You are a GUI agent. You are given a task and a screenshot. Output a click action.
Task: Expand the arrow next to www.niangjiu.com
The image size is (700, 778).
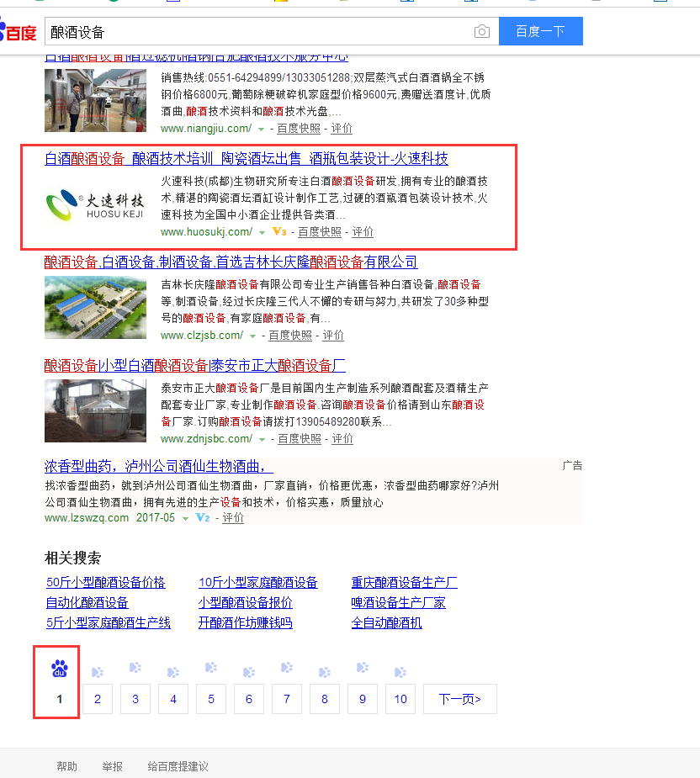(261, 129)
